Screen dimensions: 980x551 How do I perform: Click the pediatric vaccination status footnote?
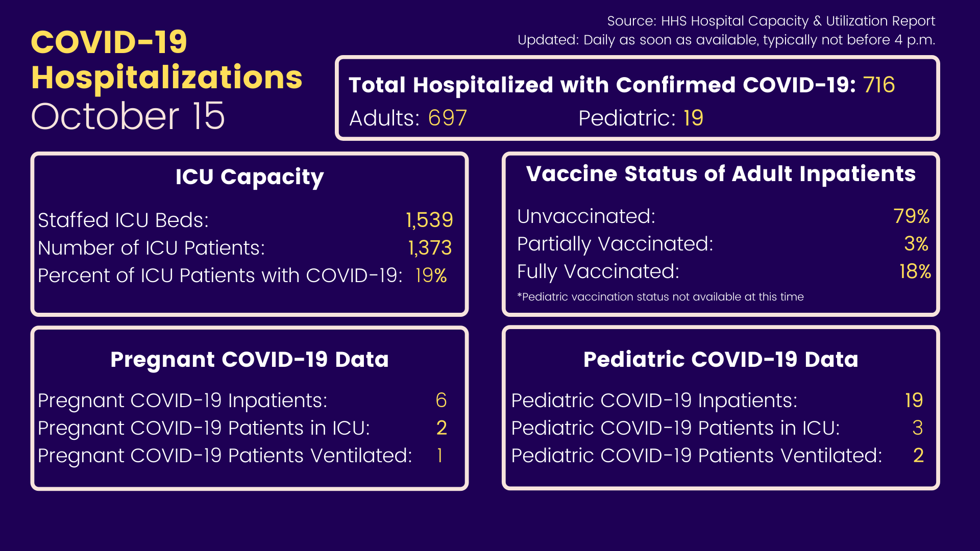point(660,297)
